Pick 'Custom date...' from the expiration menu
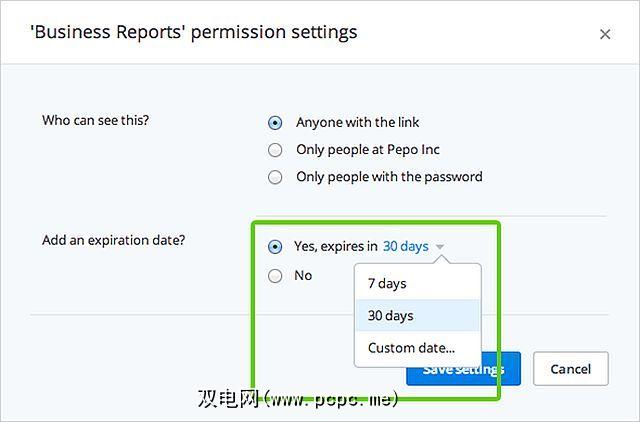640x422 pixels. tap(411, 348)
